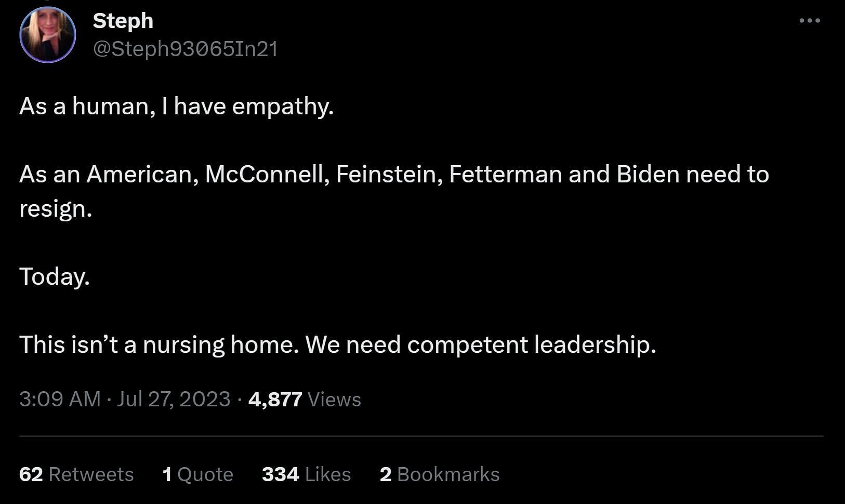The height and width of the screenshot is (504, 845).
Task: Show the 62 Retweets list
Action: coord(76,474)
